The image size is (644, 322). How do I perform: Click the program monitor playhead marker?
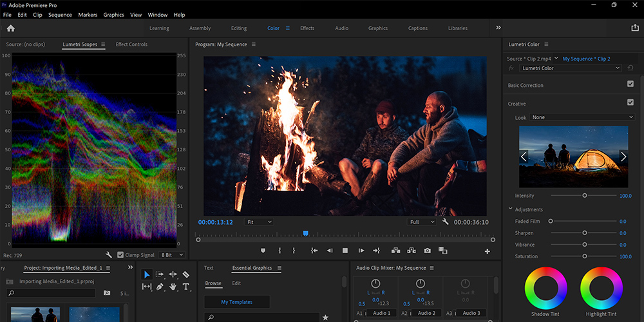(305, 233)
